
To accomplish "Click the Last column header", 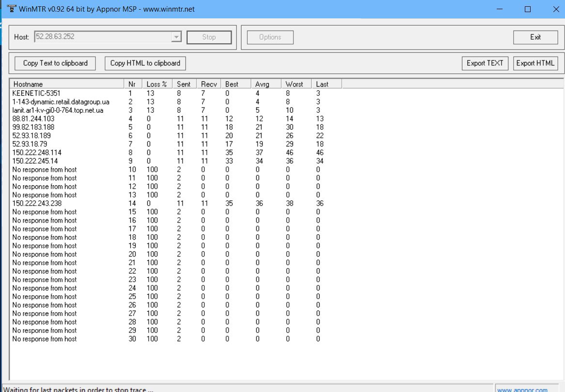I will click(x=326, y=84).
